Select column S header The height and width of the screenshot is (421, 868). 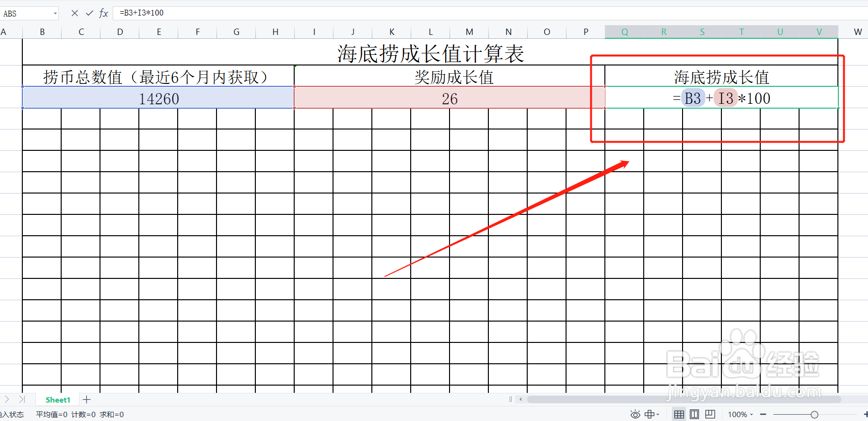tap(702, 32)
